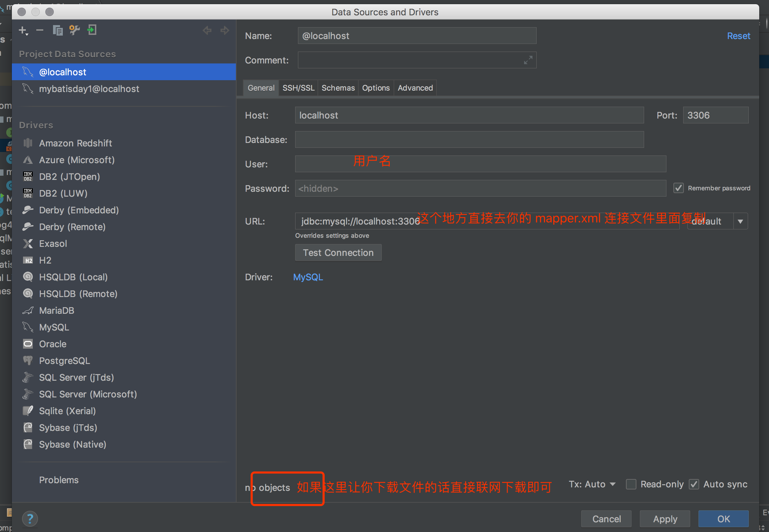The width and height of the screenshot is (769, 532).
Task: Open the SSH/SSL tab
Action: point(298,88)
